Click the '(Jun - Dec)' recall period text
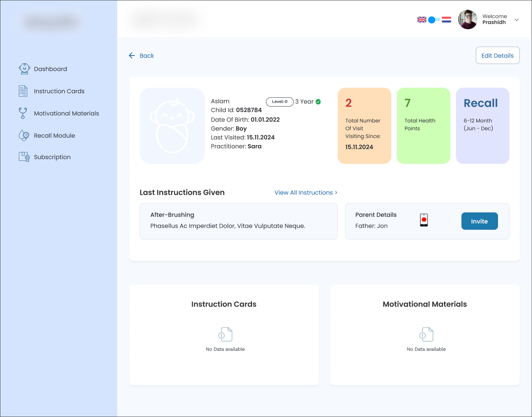The width and height of the screenshot is (532, 417). coord(478,129)
